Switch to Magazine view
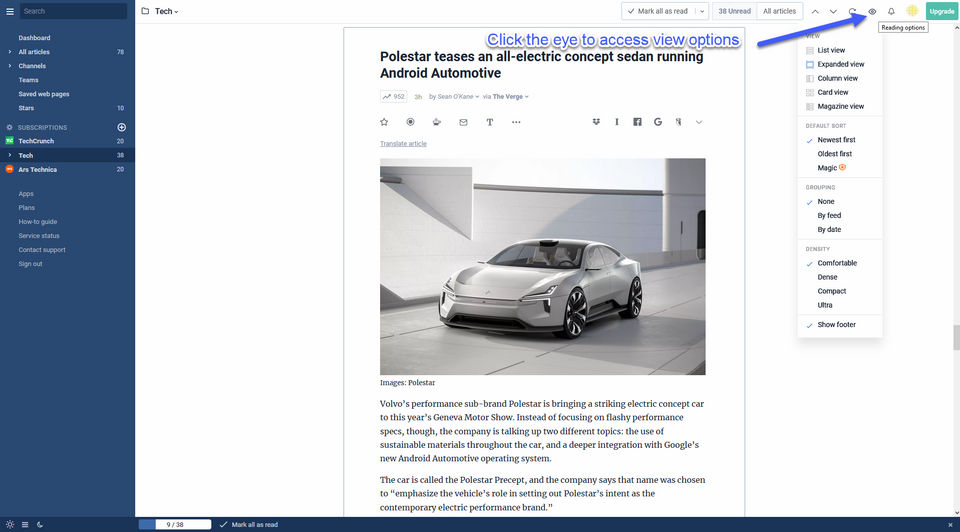 pos(841,107)
